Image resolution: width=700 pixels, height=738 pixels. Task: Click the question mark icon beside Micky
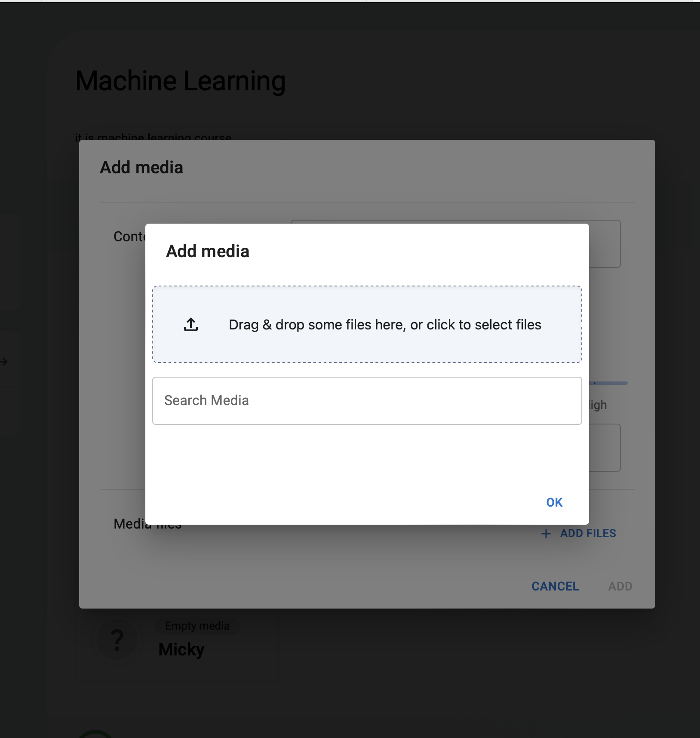[117, 640]
